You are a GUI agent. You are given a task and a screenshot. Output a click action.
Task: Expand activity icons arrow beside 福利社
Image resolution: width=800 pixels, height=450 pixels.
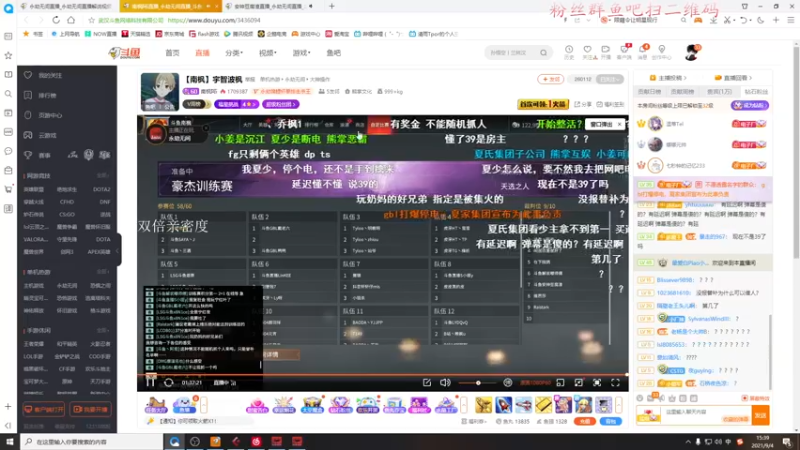tap(464, 405)
